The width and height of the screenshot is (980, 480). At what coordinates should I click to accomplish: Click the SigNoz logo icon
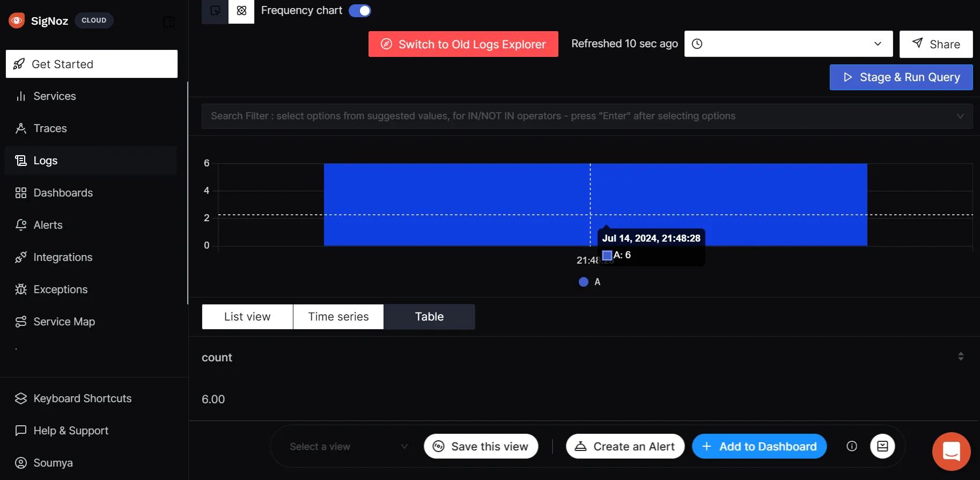click(17, 20)
